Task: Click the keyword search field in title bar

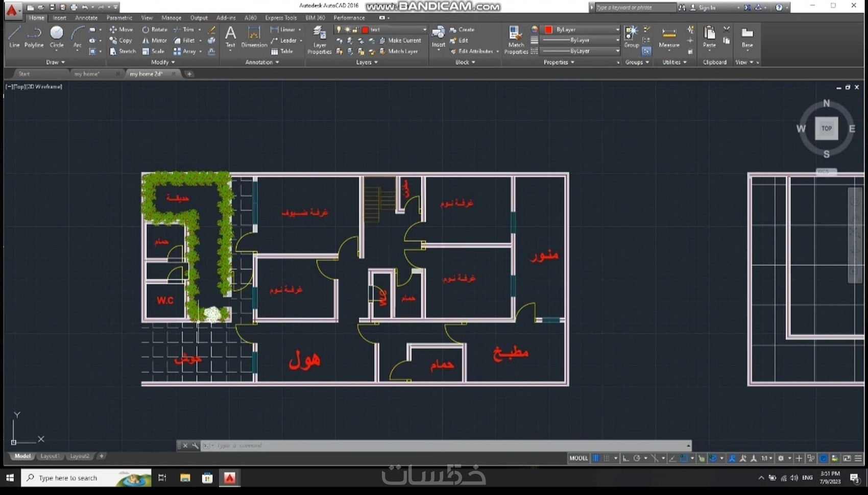Action: click(635, 8)
